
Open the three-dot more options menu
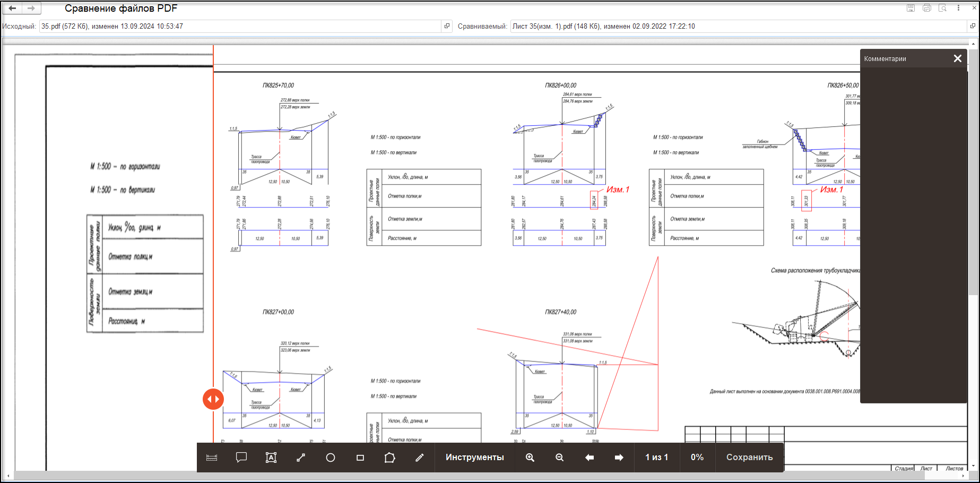(x=958, y=8)
